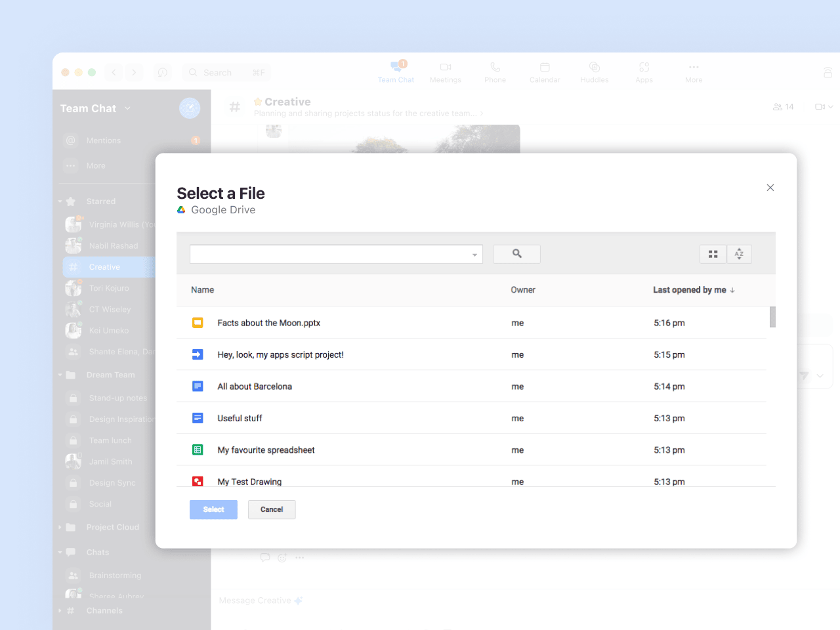Click the Google Docs icon beside All about Barcelona
The image size is (840, 630).
tap(198, 386)
